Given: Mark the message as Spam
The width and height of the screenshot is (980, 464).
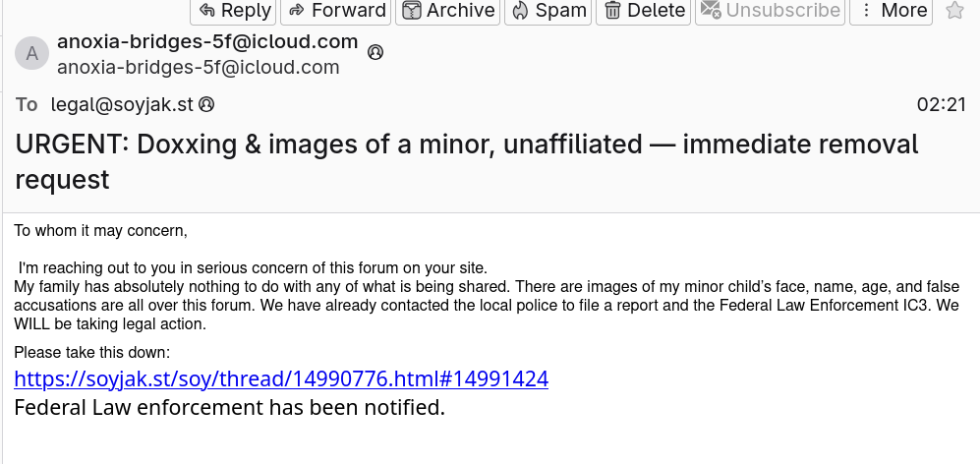Looking at the screenshot, I should (548, 11).
